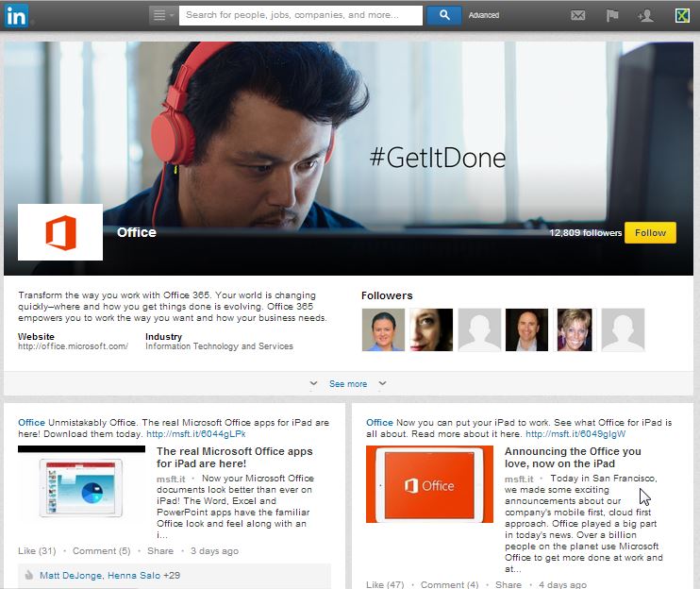Like the post with 31 likes

[x=37, y=550]
